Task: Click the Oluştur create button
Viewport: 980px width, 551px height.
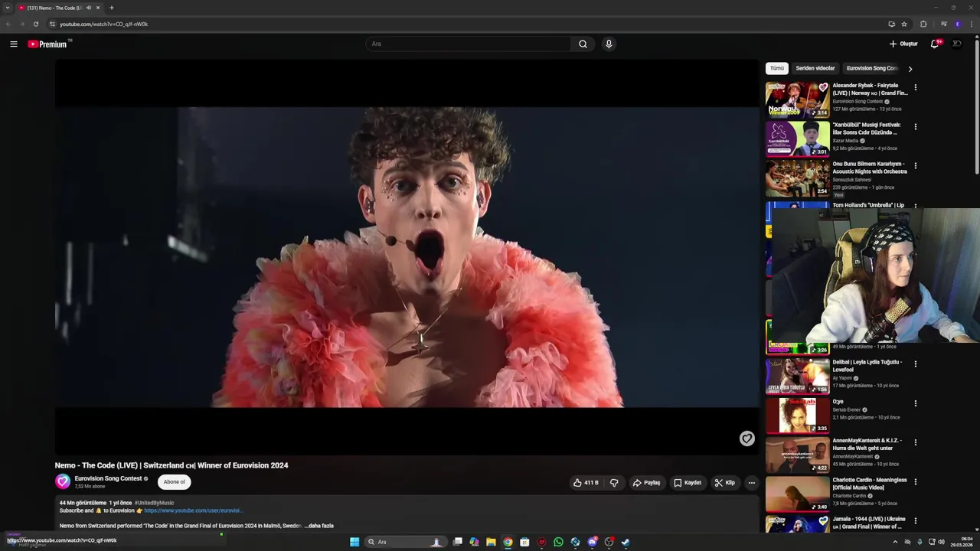Action: coord(903,44)
